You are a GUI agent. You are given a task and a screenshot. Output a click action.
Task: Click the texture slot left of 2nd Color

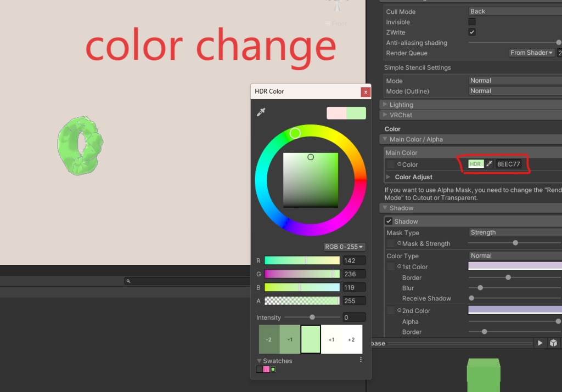tap(391, 310)
